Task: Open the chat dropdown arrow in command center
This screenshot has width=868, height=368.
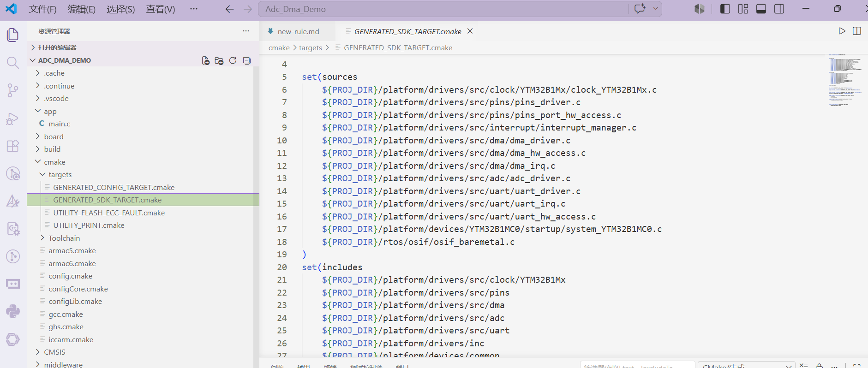Action: (656, 9)
